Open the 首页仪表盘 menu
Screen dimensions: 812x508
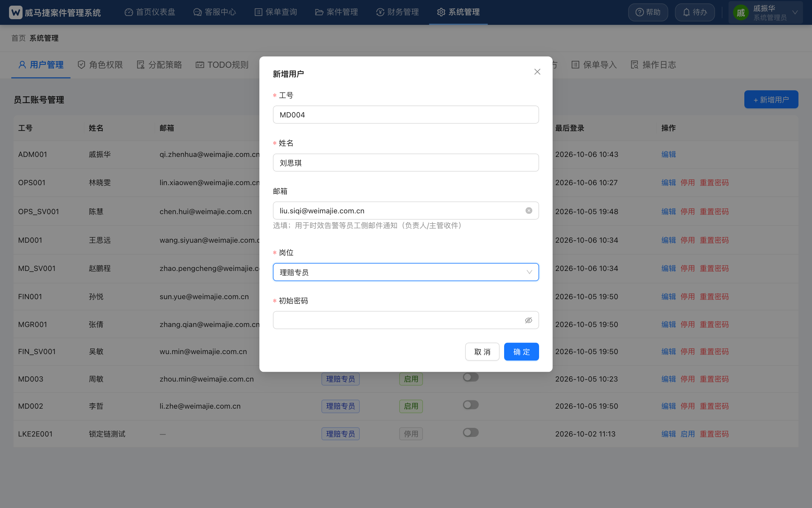(x=150, y=12)
